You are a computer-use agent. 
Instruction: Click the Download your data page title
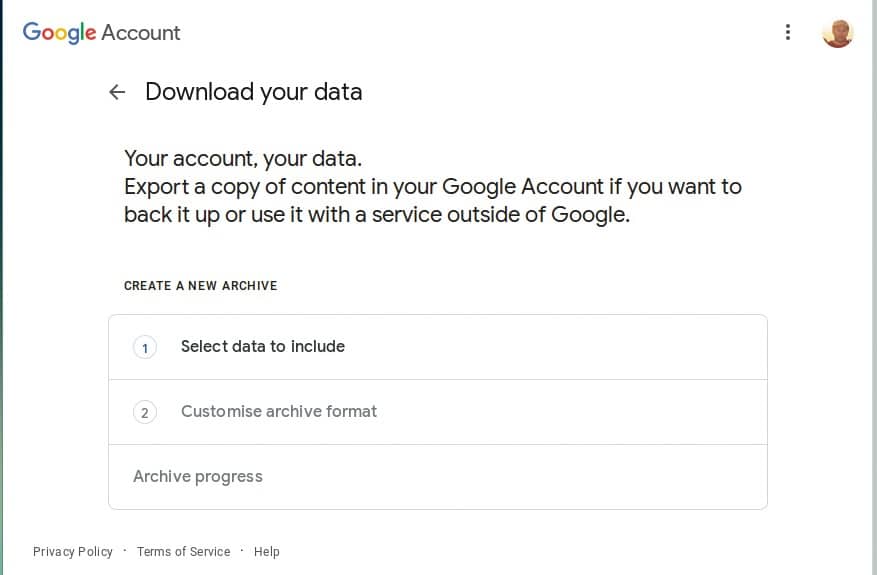[x=253, y=92]
